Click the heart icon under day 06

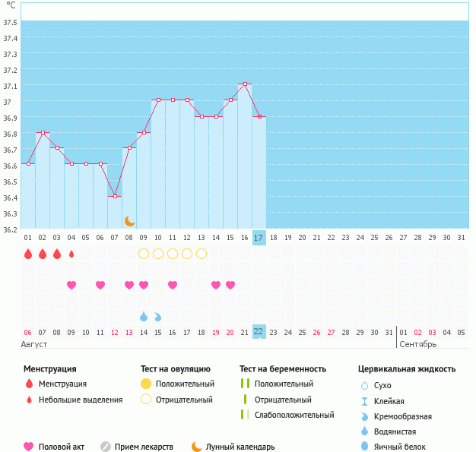[100, 285]
